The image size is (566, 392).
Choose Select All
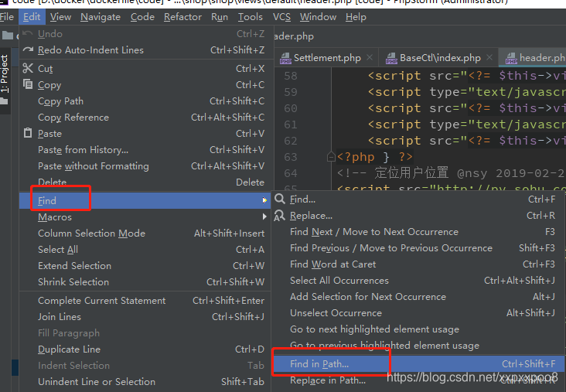(145, 250)
